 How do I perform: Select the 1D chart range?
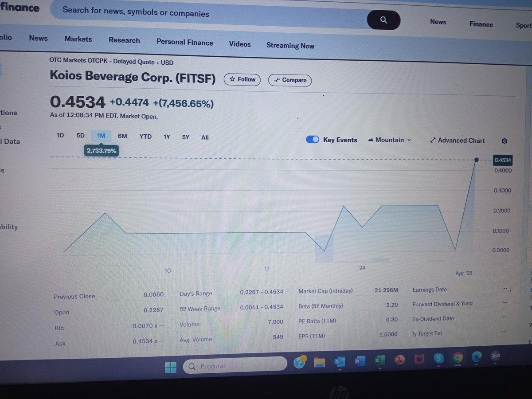coord(60,135)
